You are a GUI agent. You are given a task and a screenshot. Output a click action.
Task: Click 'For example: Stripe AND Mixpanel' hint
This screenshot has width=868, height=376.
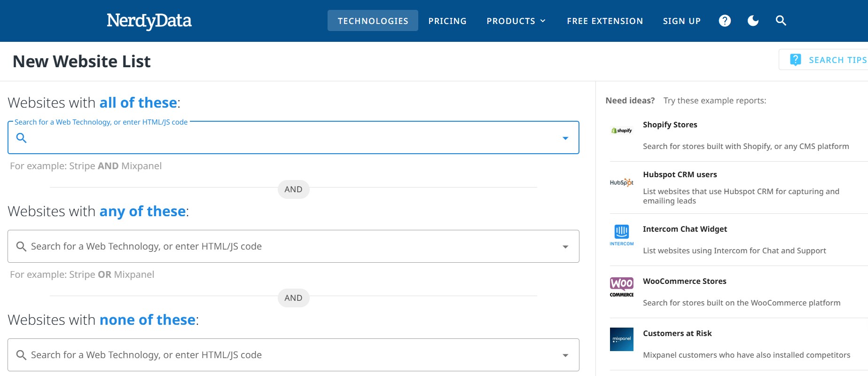(x=86, y=166)
